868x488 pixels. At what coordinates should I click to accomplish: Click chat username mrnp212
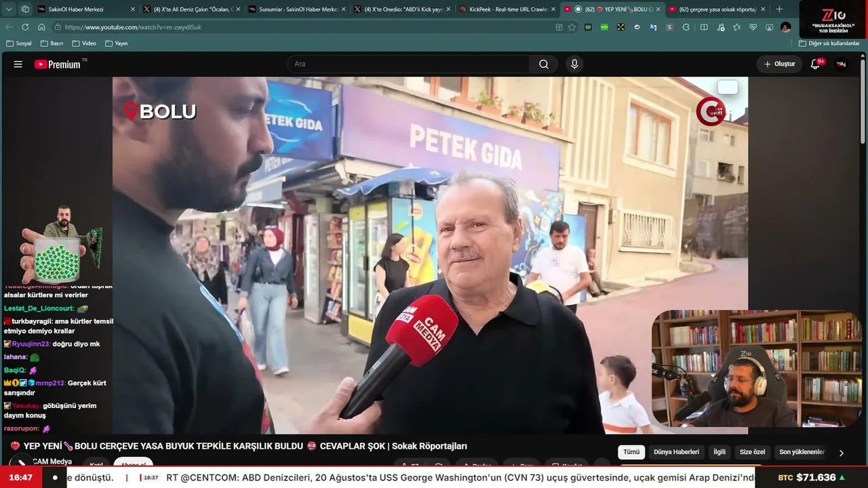point(51,383)
